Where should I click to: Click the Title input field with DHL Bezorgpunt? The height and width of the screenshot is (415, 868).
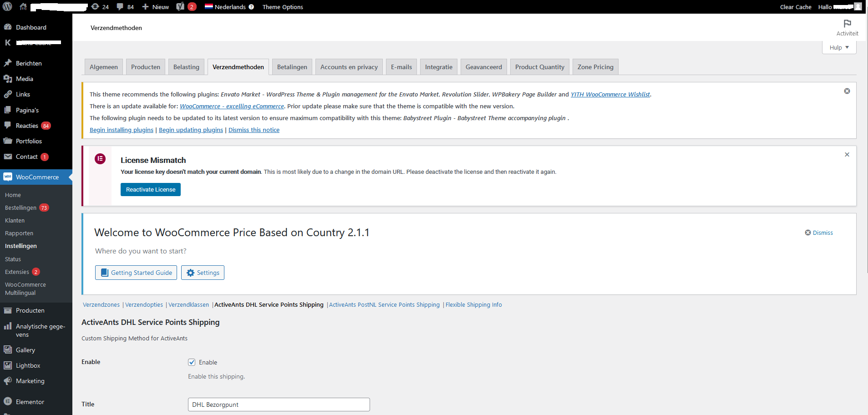[279, 405]
